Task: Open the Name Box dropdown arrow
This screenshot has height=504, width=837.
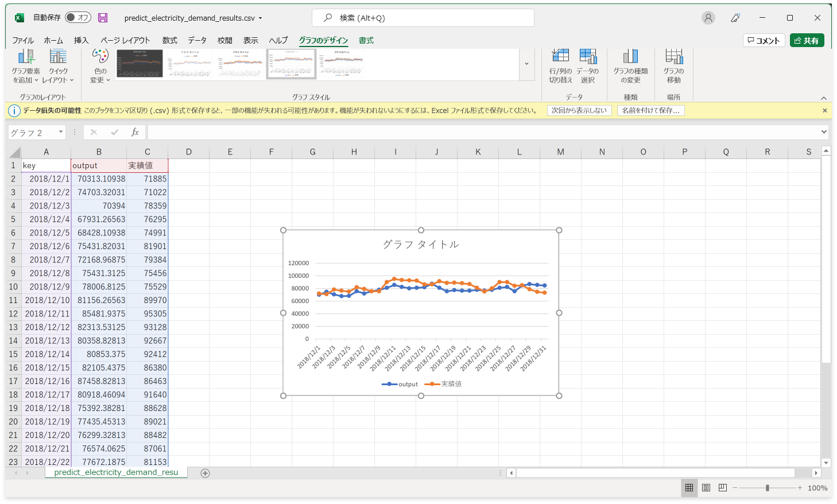Action: 61,132
